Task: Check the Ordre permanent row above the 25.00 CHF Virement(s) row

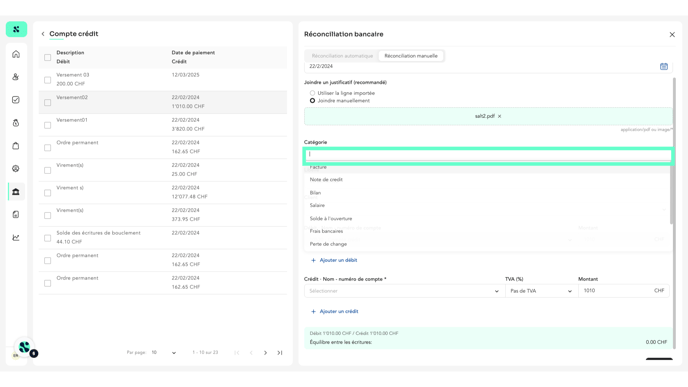Action: [47, 148]
